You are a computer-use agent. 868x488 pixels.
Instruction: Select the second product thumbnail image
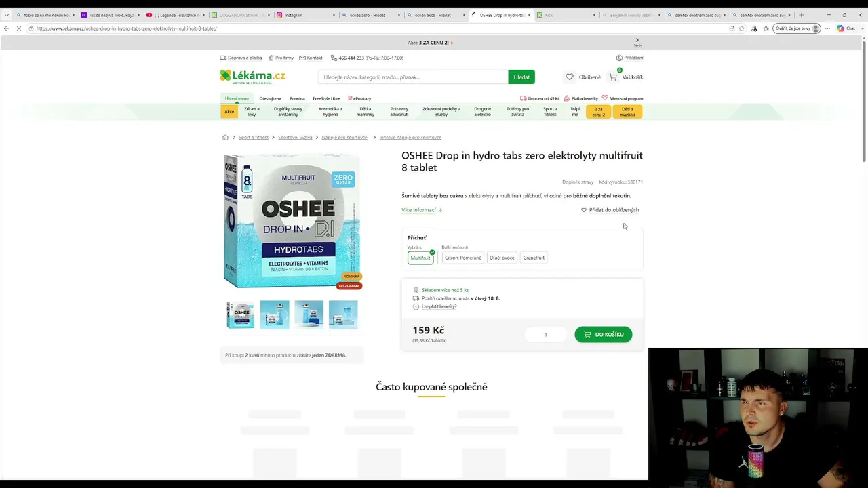pos(275,314)
